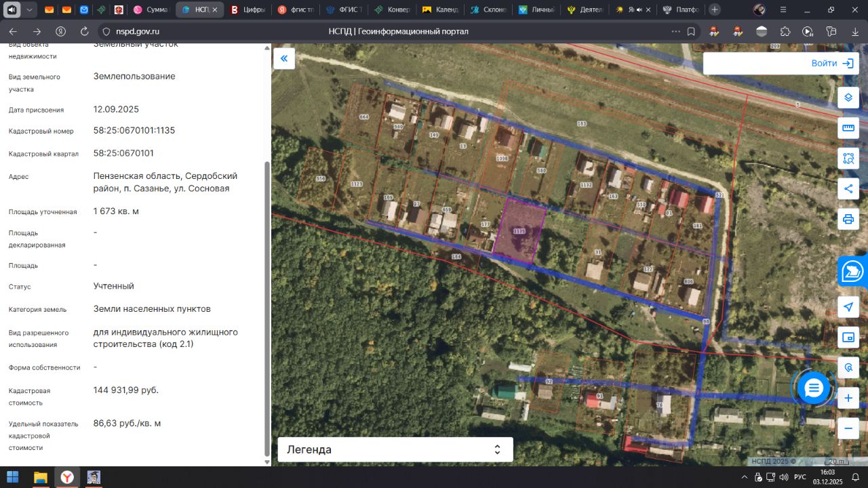Click the map rotation/compass reset icon
The image size is (868, 488).
[848, 368]
